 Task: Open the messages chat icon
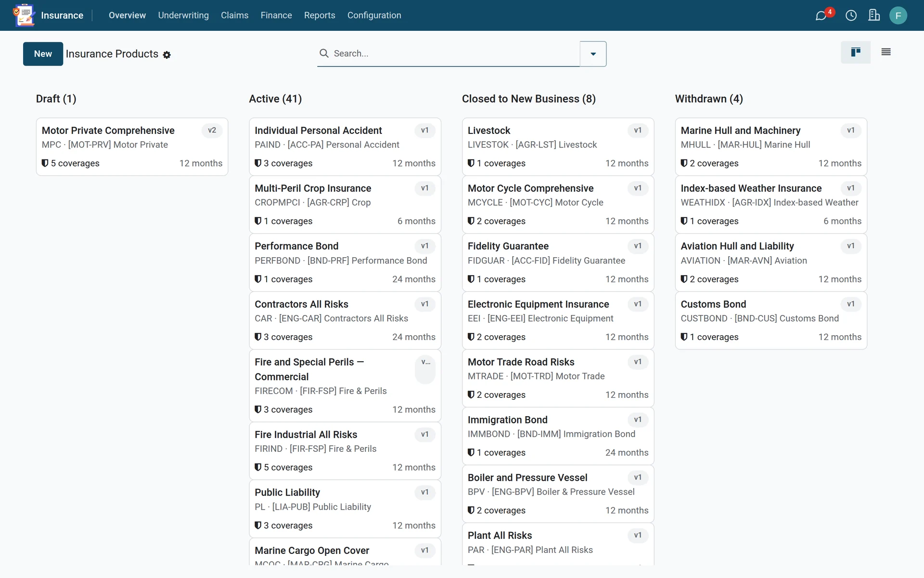821,15
